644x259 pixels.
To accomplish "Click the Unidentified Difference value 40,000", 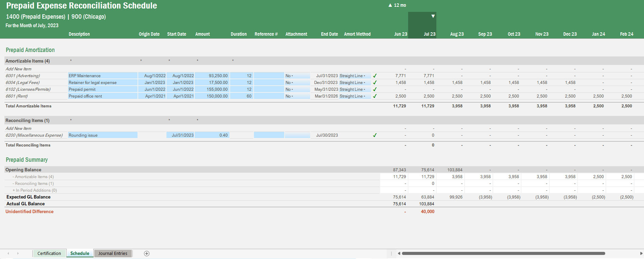I will point(428,211).
